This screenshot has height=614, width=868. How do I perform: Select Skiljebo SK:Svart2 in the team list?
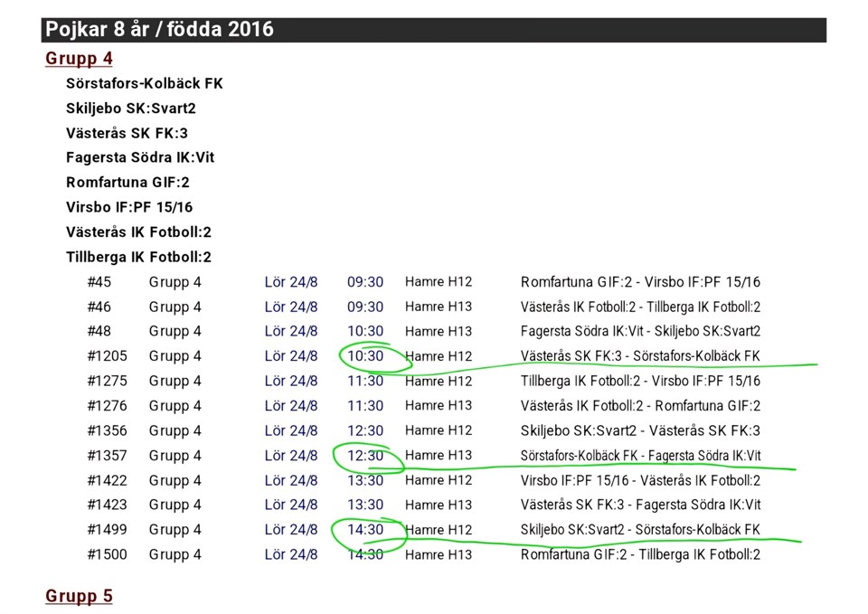tap(131, 109)
